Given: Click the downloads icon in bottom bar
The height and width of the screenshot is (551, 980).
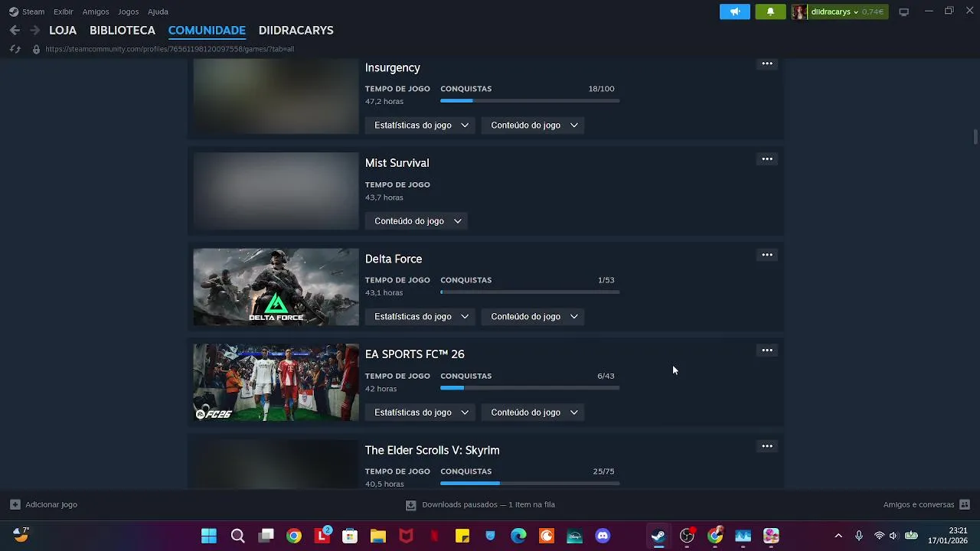Looking at the screenshot, I should [x=410, y=505].
